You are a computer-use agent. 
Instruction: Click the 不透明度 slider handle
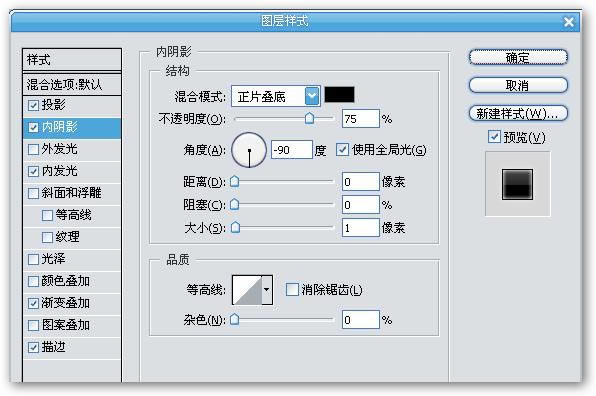click(309, 118)
